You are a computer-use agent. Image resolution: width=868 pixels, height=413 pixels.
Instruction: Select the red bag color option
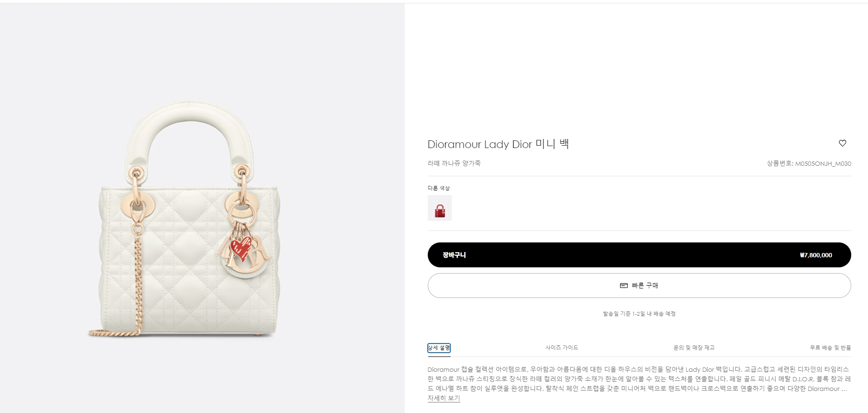pos(440,208)
